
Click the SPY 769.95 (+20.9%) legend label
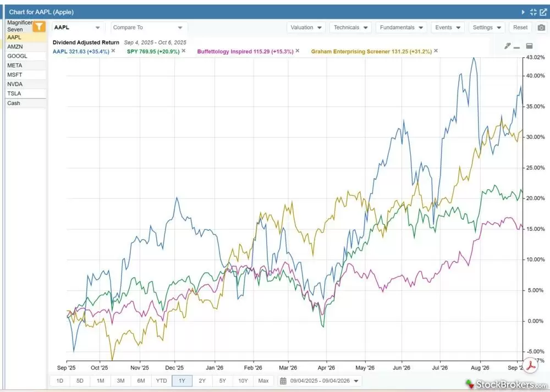(153, 51)
